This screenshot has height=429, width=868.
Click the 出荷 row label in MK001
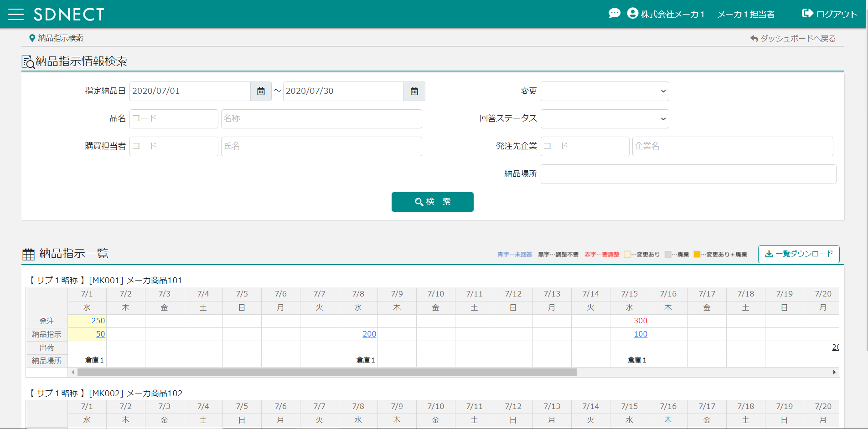[46, 347]
